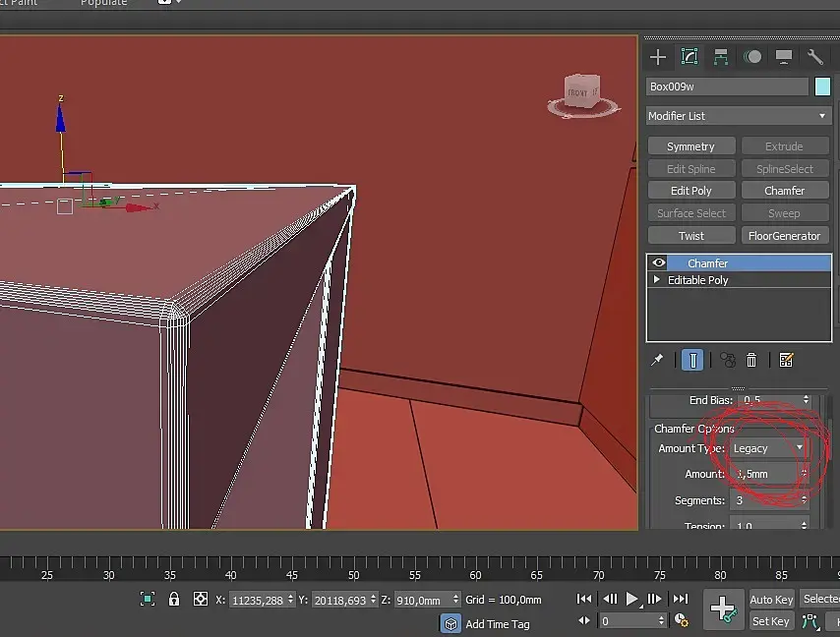Click the object color swatch
Screen dimensions: 840x637
(x=823, y=87)
